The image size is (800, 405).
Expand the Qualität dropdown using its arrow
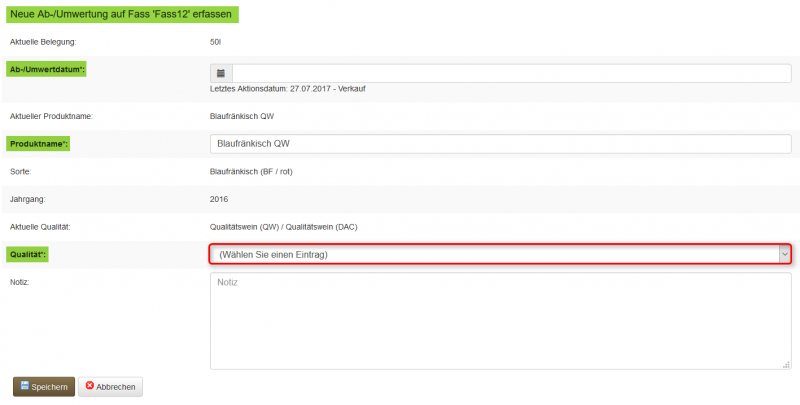(x=784, y=254)
